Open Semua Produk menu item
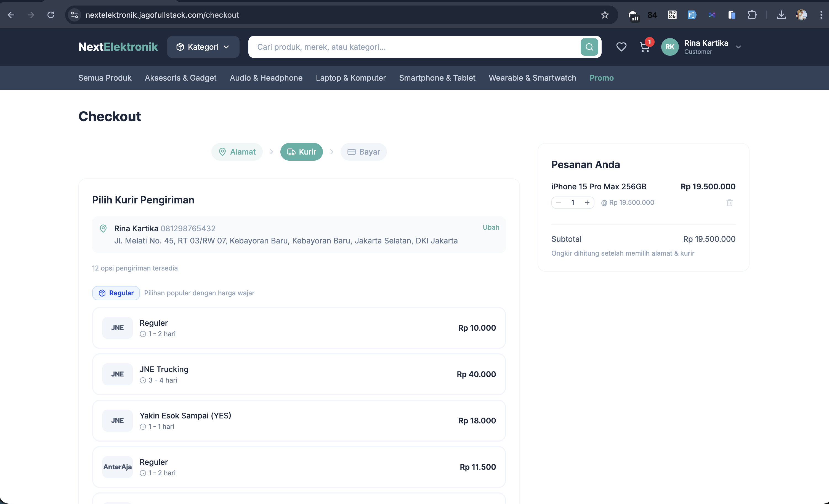 click(x=105, y=78)
